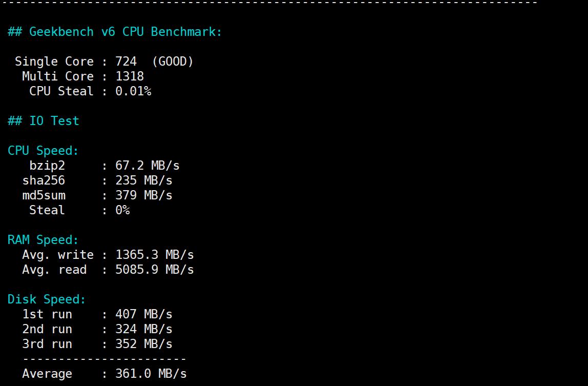
Task: Click the CPU Steal 0.01% value
Action: click(133, 91)
